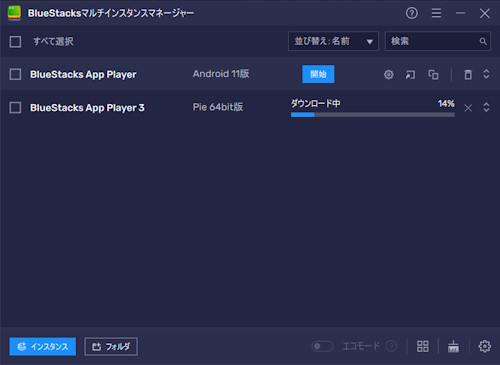Select BlueStacks App Player 3 checkbox

coord(15,108)
